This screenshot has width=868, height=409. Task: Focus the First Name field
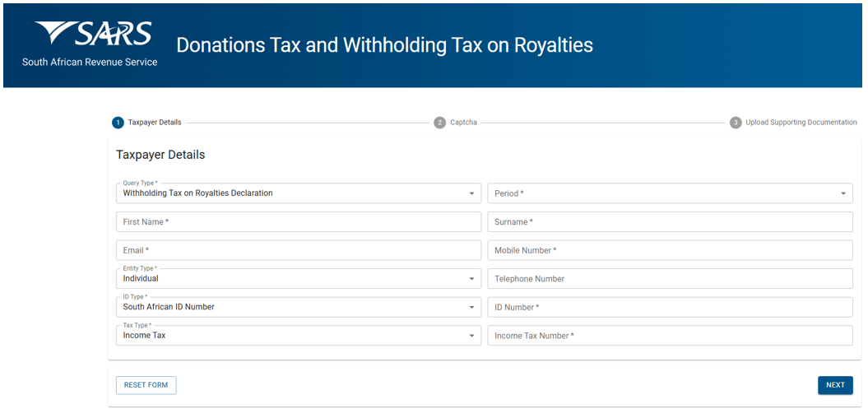299,222
